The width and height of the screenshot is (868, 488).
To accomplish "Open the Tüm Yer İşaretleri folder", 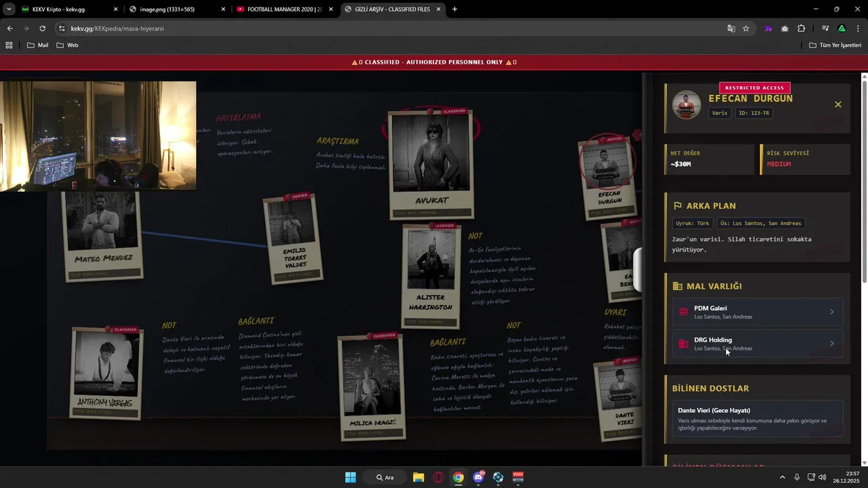I will 835,45.
